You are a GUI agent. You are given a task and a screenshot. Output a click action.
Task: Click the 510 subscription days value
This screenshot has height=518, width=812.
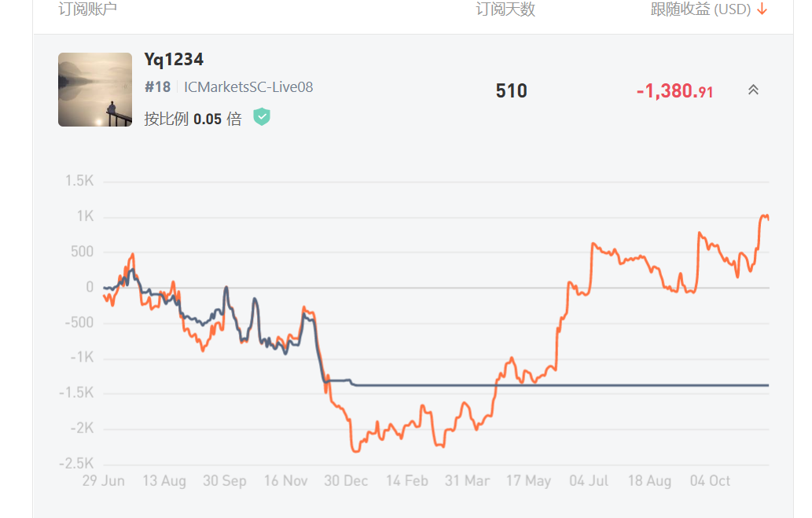coord(511,91)
